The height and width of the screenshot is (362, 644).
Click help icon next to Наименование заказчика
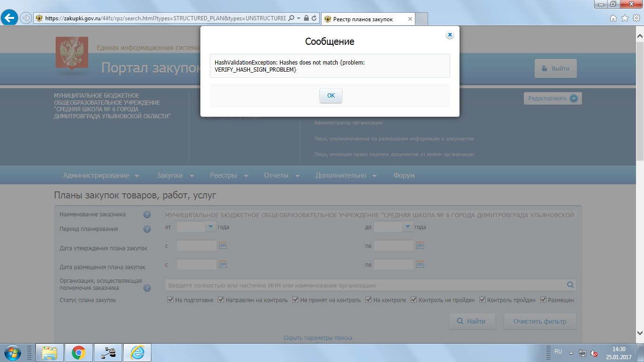147,215
